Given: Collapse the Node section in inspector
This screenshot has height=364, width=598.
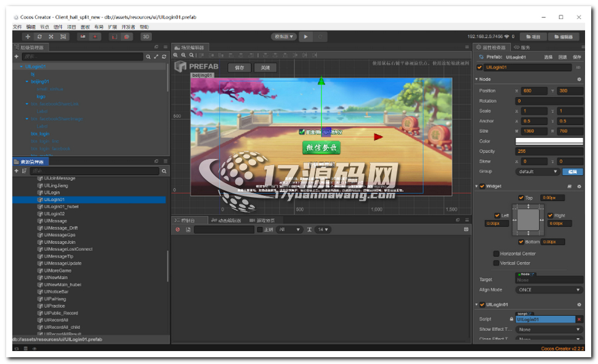Looking at the screenshot, I should click(477, 79).
